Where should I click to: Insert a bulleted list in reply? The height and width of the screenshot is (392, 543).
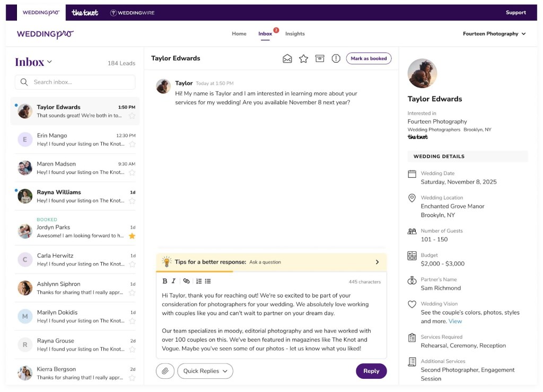click(208, 281)
